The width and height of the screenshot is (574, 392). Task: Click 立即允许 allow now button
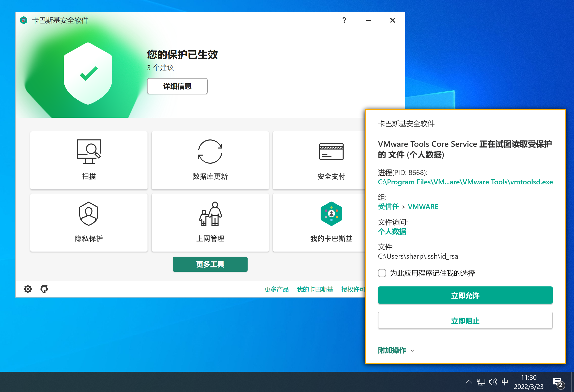(465, 295)
